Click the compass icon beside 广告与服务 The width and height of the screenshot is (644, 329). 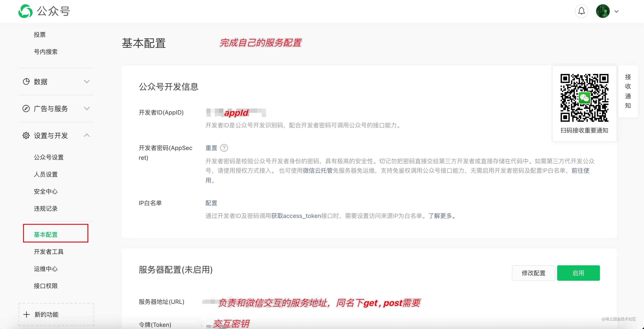point(26,109)
